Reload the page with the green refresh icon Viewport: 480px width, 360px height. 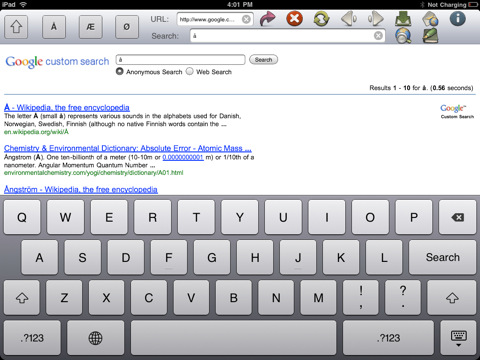[321, 19]
